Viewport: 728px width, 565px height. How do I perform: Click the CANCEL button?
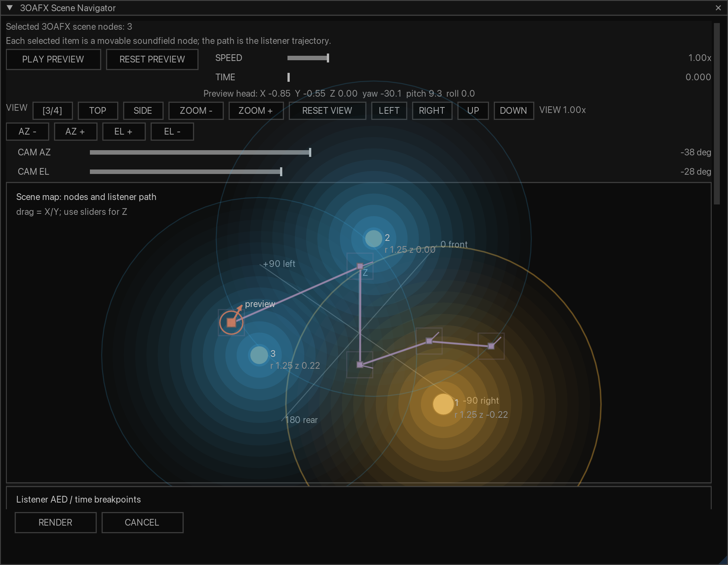[142, 523]
